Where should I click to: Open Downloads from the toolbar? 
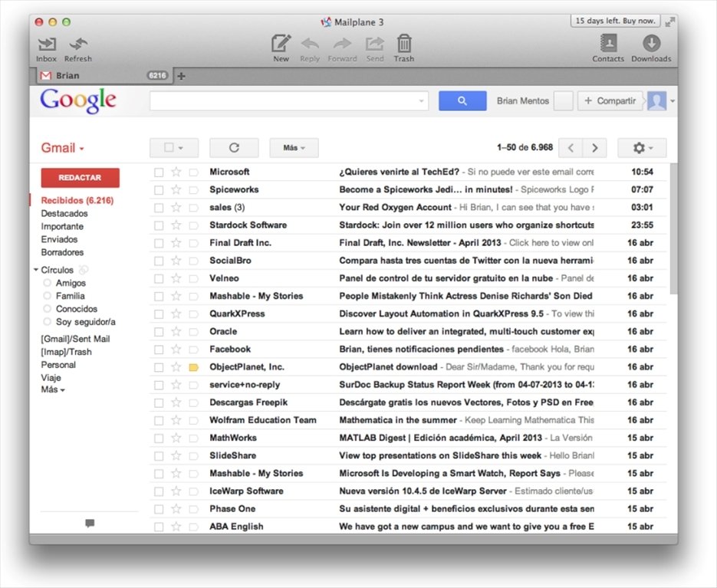click(x=651, y=48)
